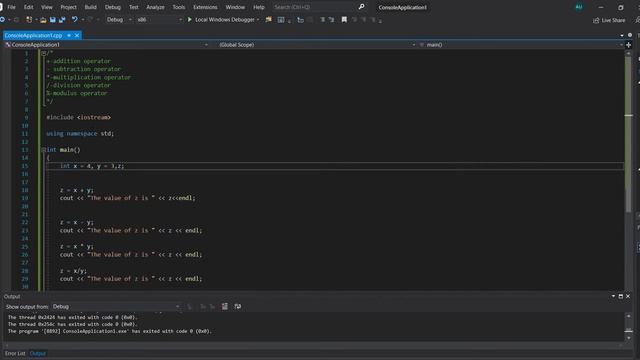
Task: Open the Help menu
Action: (x=259, y=7)
